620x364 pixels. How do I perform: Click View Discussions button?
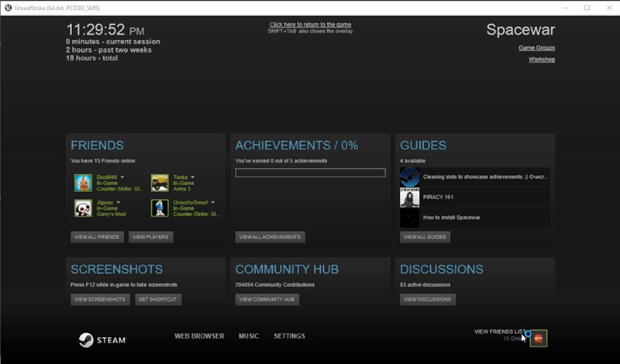point(428,299)
